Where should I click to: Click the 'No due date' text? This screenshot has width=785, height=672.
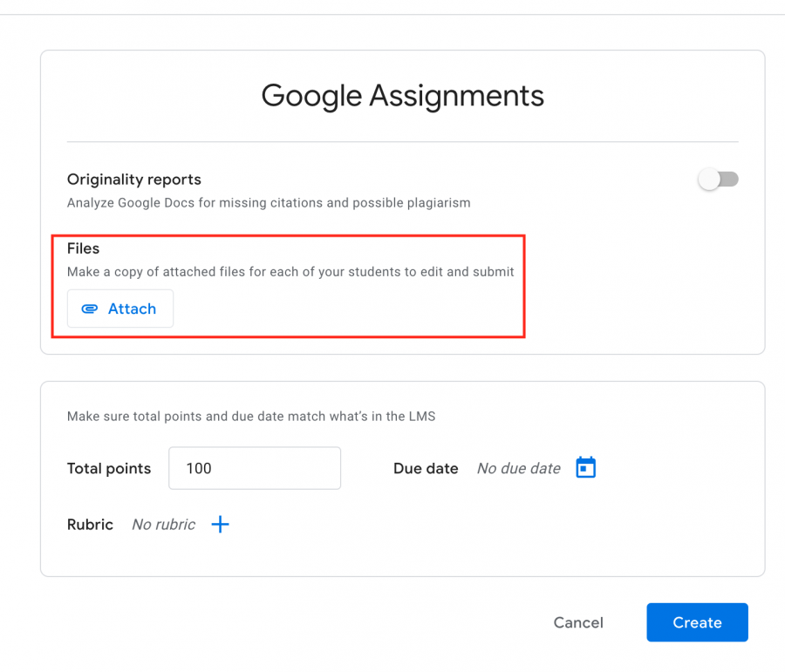click(x=519, y=468)
